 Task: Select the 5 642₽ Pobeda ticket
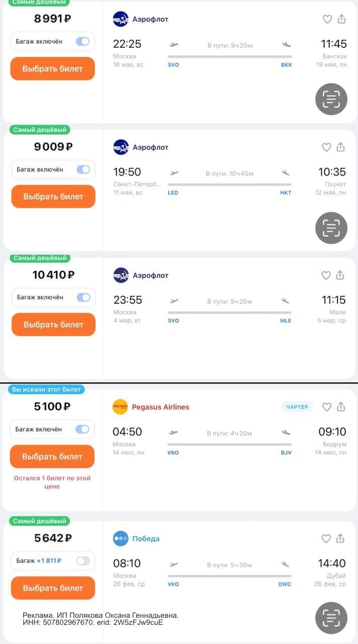pos(53,588)
